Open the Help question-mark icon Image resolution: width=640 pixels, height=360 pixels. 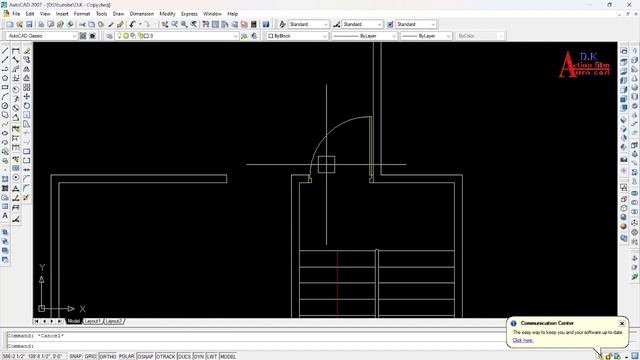[x=266, y=24]
